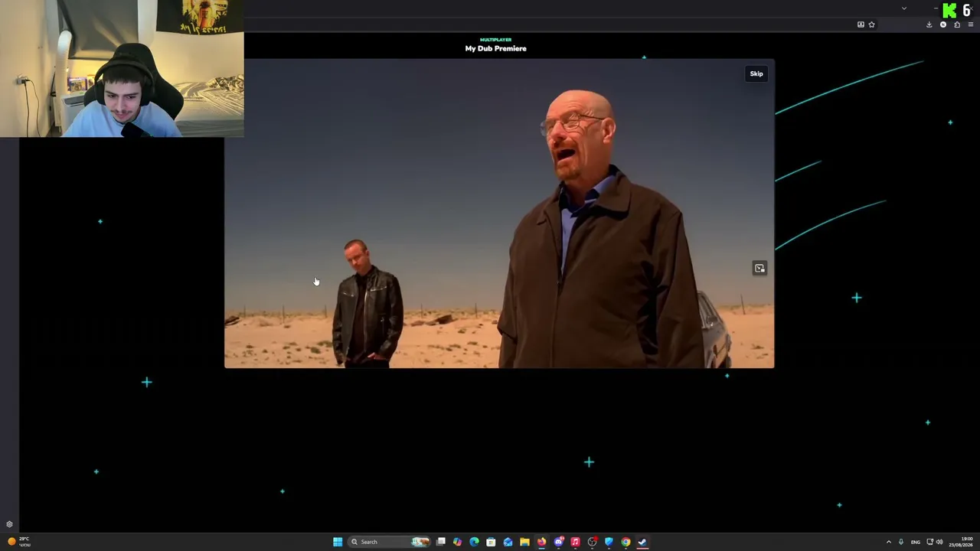The width and height of the screenshot is (980, 551).
Task: Open the dark circular app with red badge
Action: click(592, 542)
